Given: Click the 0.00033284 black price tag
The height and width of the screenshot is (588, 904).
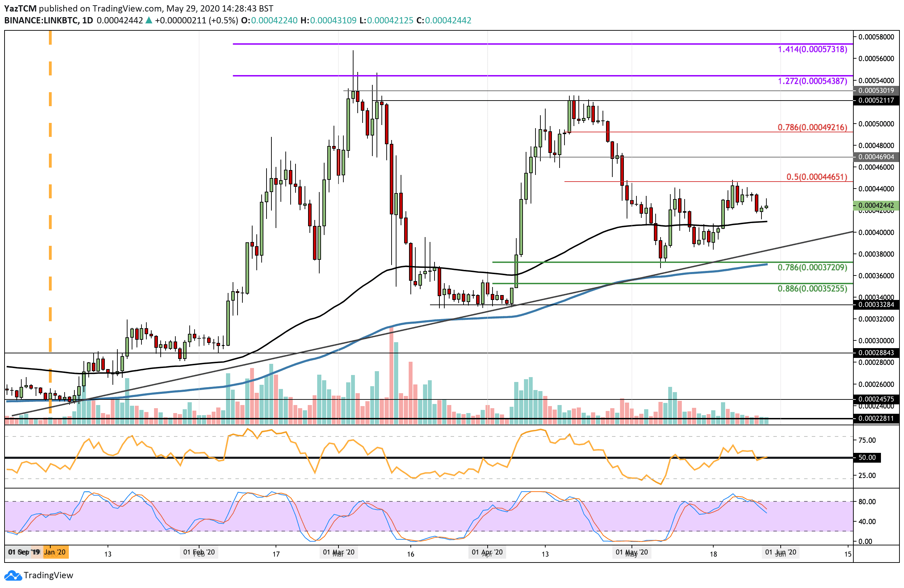Looking at the screenshot, I should [x=876, y=304].
